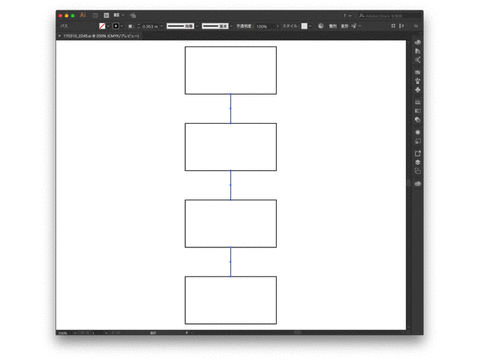Expand the Stroke color dropdown arrow
480x360 pixels.
(x=122, y=26)
